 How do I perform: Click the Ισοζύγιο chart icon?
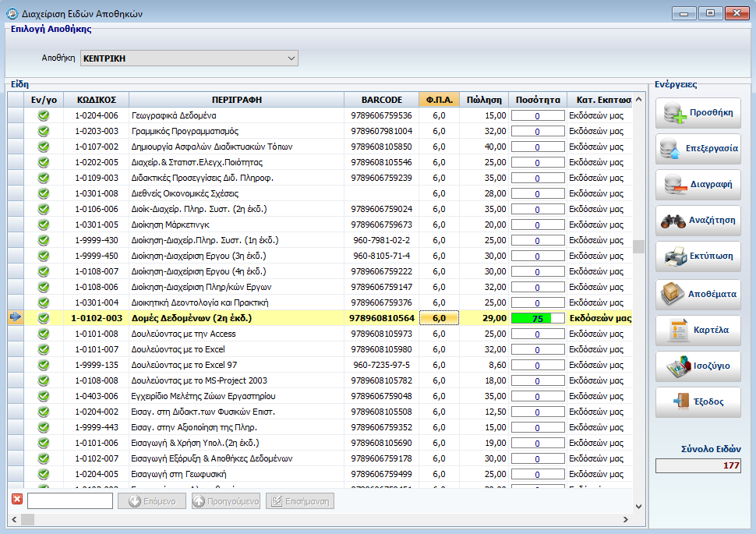[x=679, y=366]
